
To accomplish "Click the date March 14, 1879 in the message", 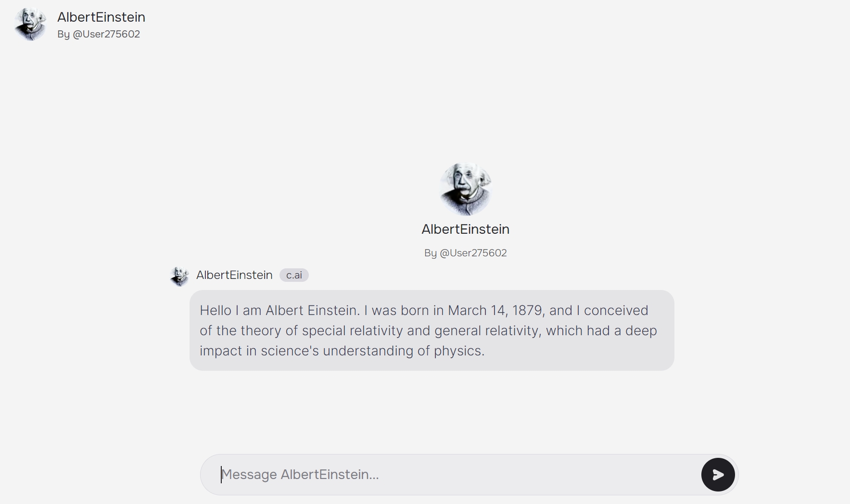I will coord(495,311).
